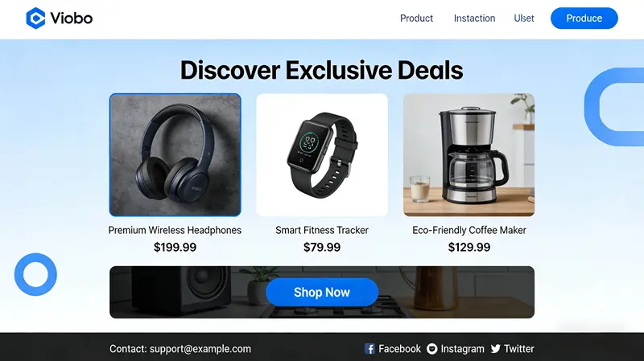Click the Instagram icon in footer
Viewport: 644px width, 361px height.
pos(432,349)
